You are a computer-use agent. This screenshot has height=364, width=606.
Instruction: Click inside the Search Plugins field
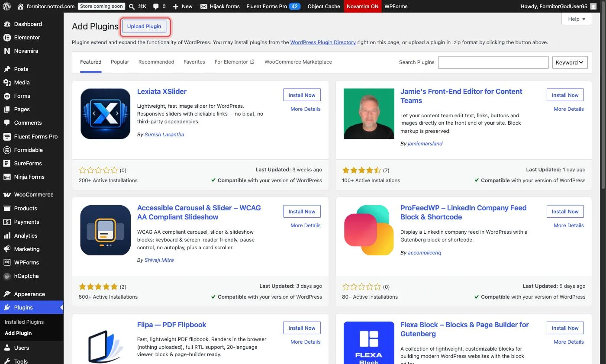pos(493,62)
